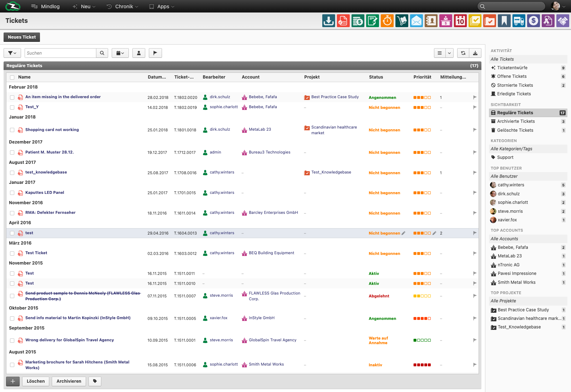The height and width of the screenshot is (392, 571).
Task: Select checkbox for Kaputtes LED Panel
Action: point(12,193)
